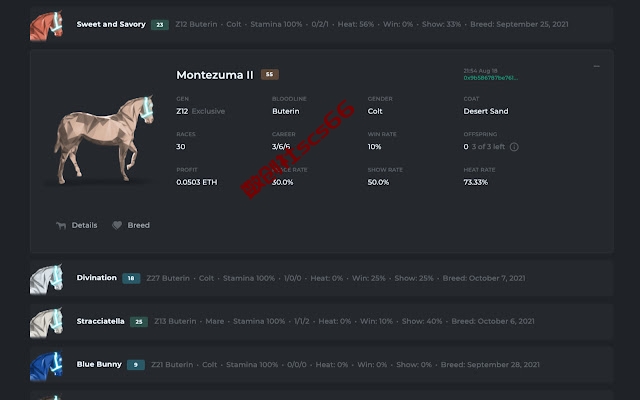Click the 25 badge beside Stracciatella

pos(139,322)
